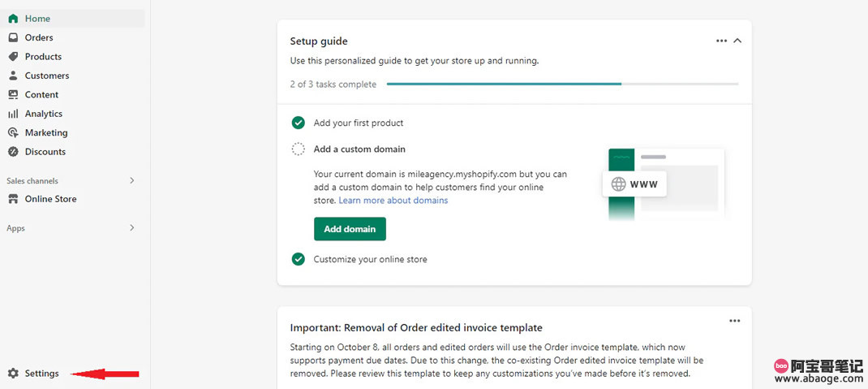Toggle 'Customize your online store' checkmark

pyautogui.click(x=299, y=259)
